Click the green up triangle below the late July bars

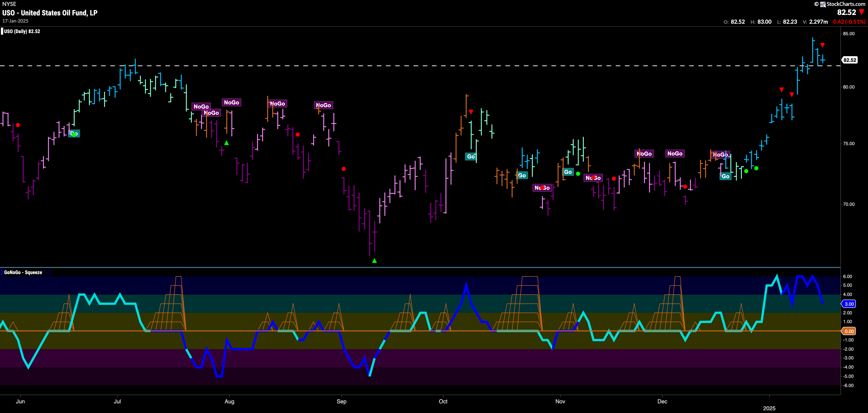[x=227, y=143]
